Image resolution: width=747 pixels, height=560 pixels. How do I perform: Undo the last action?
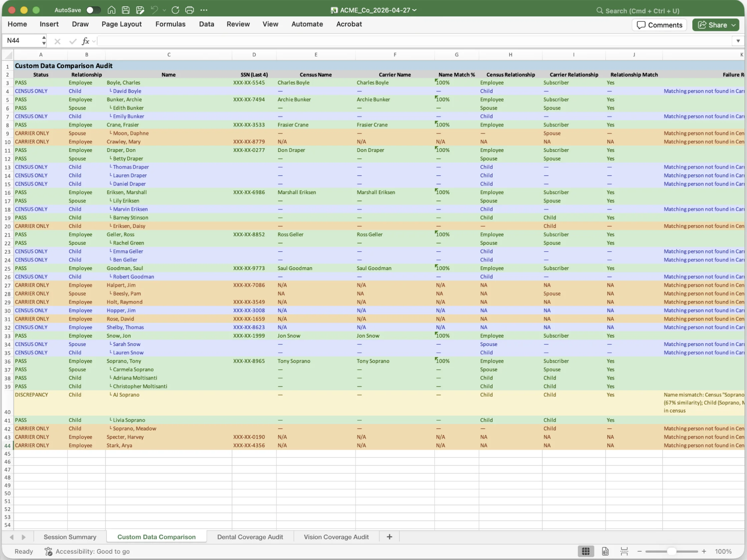[154, 10]
